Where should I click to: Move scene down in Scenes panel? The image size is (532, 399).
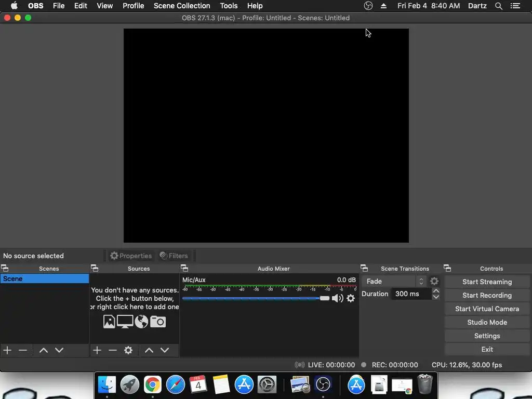(59, 350)
